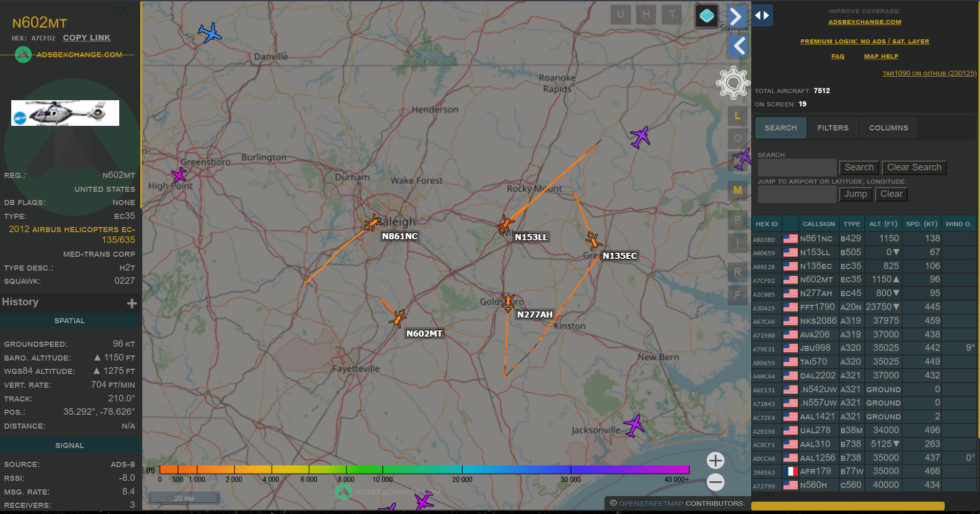Switch to the Search tab
This screenshot has height=514, width=980.
click(780, 128)
